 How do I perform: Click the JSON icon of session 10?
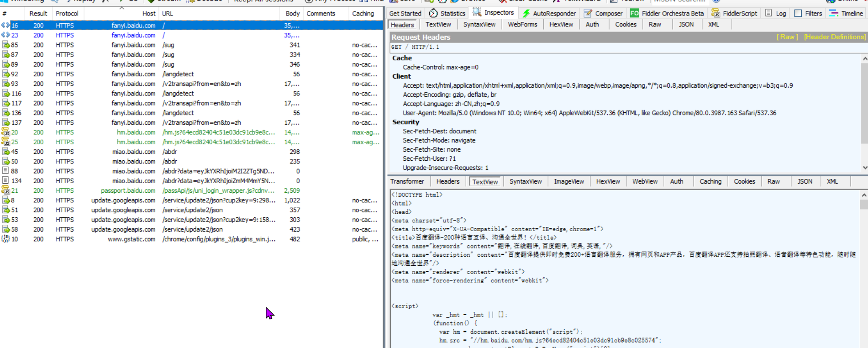[5, 239]
